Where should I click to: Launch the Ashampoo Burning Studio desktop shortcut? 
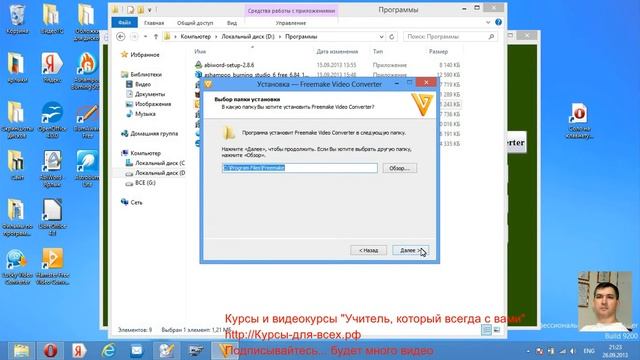point(86,71)
